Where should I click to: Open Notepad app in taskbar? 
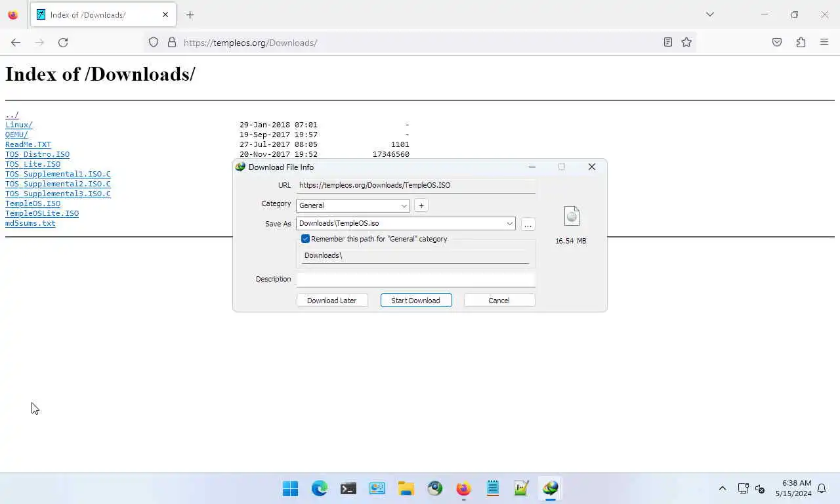click(x=493, y=488)
